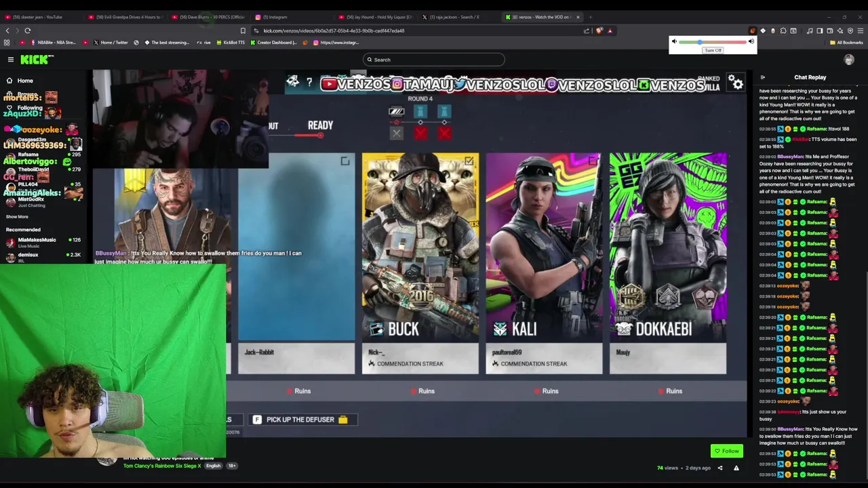Open the Kick hamburger sidebar menu
The image size is (868, 488).
(x=11, y=60)
